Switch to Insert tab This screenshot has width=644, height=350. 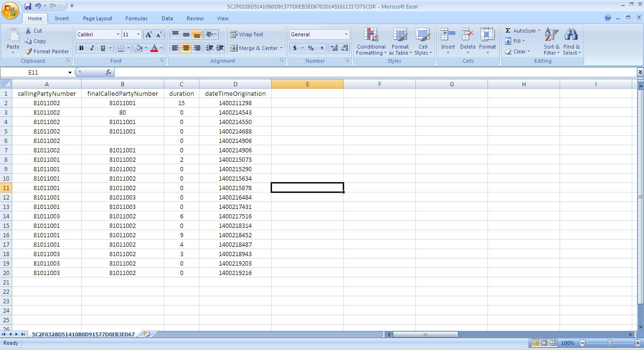[62, 18]
